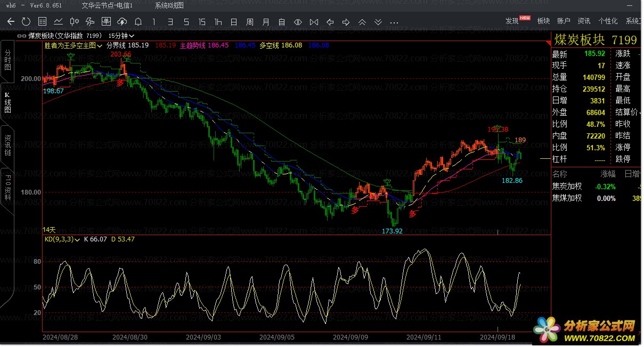Open the 资讯 menu

[x=584, y=21]
